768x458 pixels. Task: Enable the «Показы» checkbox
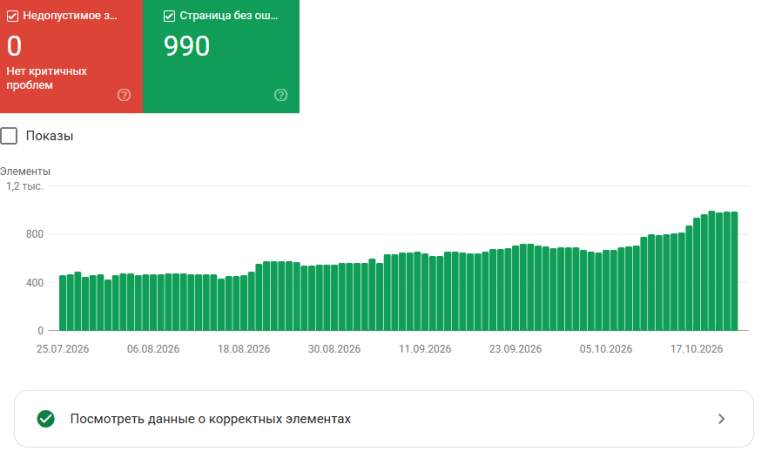[x=9, y=136]
